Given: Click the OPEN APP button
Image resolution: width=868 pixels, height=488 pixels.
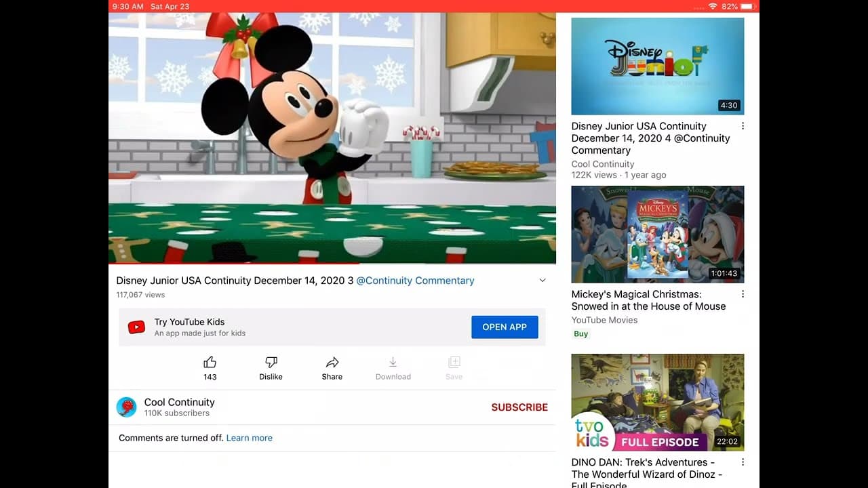Looking at the screenshot, I should 505,327.
